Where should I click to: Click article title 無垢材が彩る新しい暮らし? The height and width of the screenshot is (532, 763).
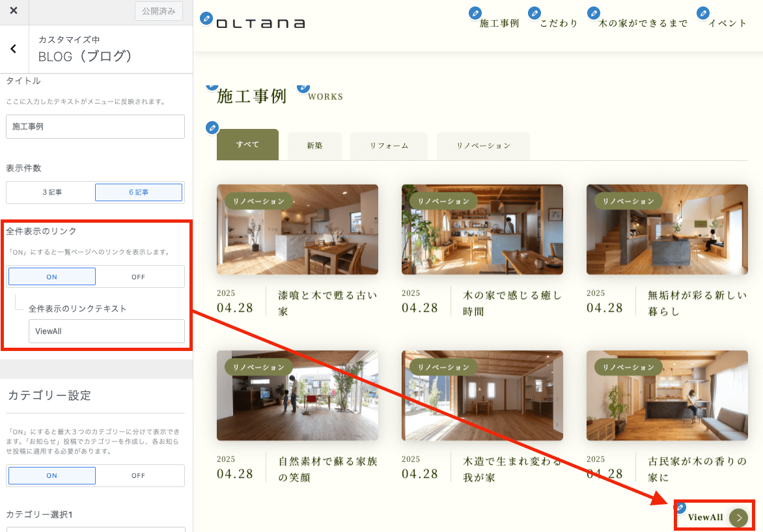coord(697,303)
